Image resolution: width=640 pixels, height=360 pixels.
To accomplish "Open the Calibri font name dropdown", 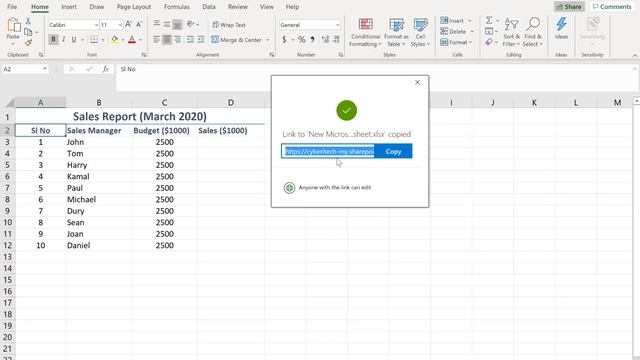I will [96, 25].
